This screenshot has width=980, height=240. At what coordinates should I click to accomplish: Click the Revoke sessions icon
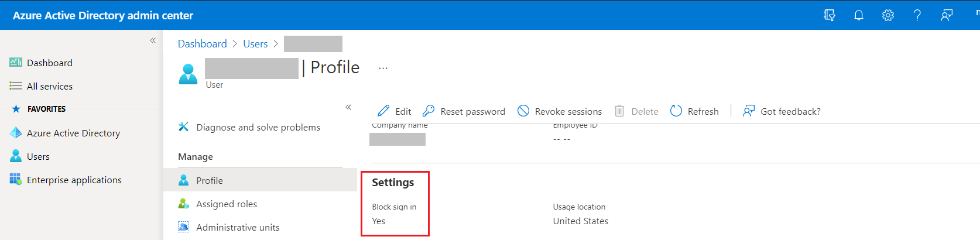tap(523, 111)
